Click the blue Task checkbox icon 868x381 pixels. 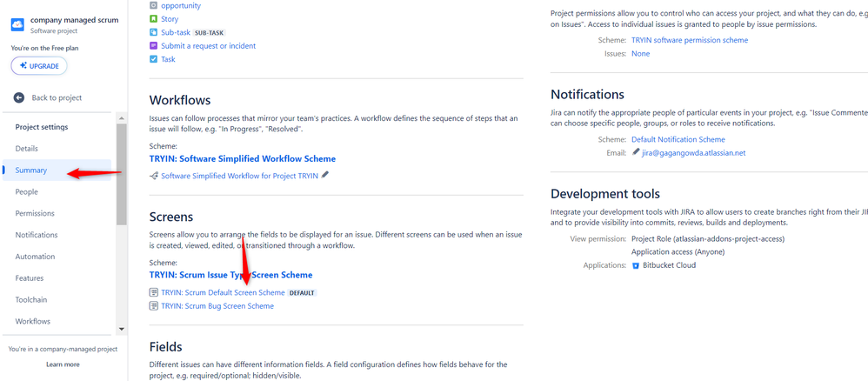[153, 58]
